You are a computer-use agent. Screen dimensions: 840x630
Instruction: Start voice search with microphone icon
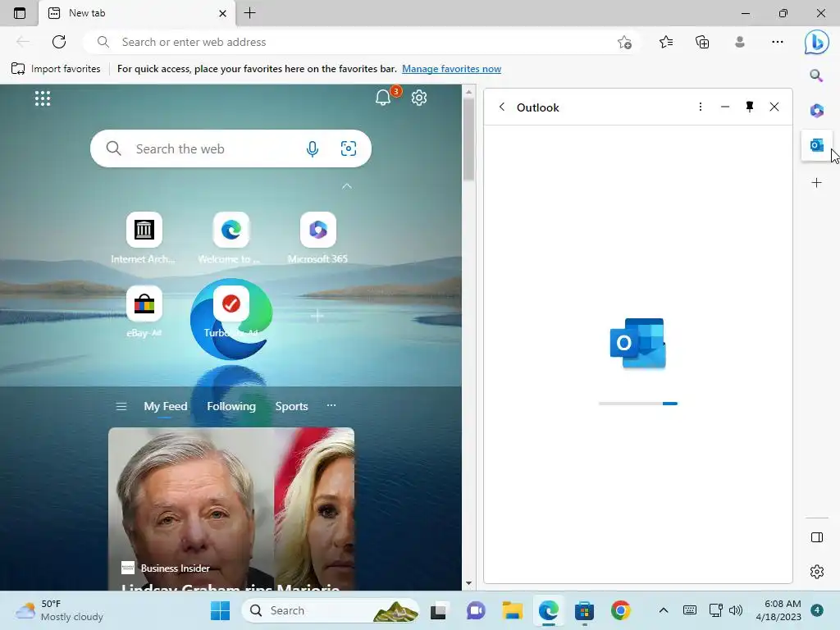click(x=313, y=148)
